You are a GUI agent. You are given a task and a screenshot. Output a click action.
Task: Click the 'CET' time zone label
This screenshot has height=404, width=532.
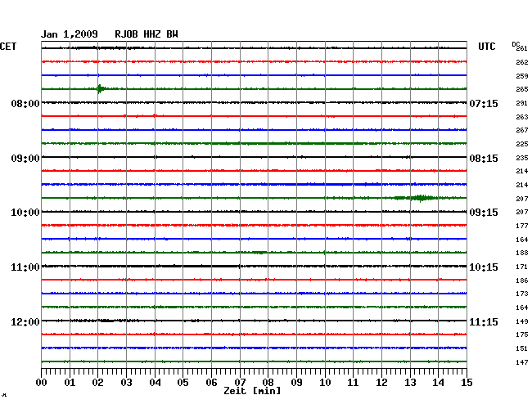tap(8, 47)
